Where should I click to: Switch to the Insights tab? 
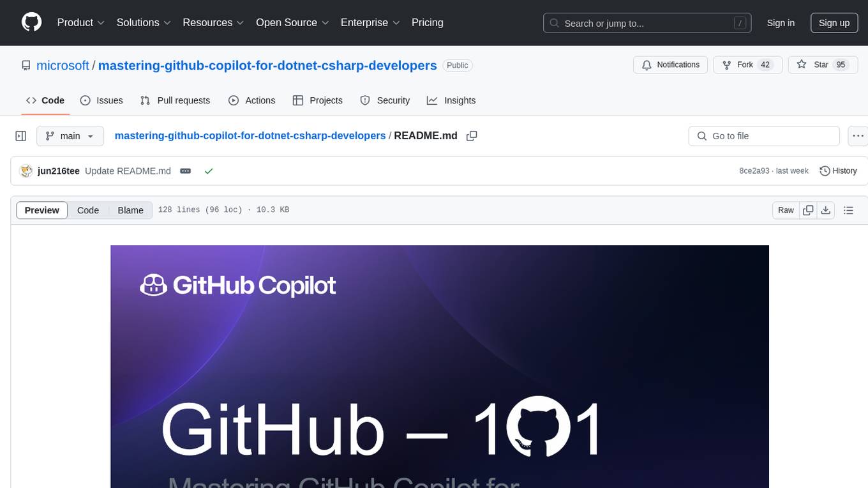451,100
